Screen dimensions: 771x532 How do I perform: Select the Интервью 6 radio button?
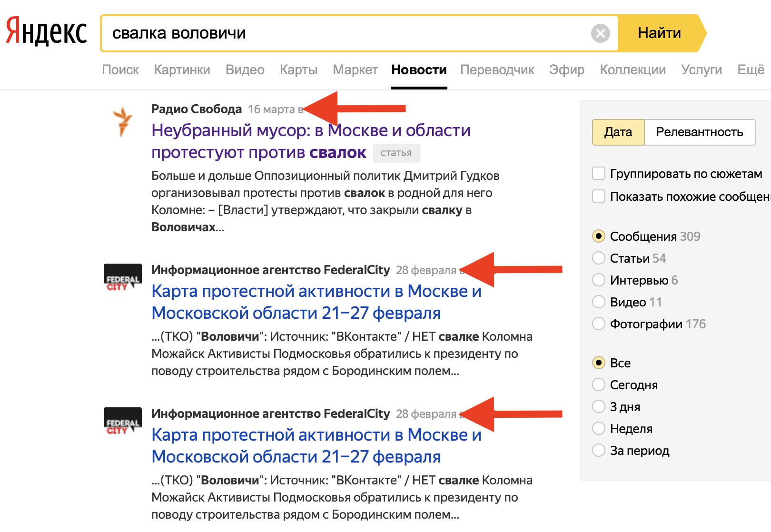pos(599,280)
